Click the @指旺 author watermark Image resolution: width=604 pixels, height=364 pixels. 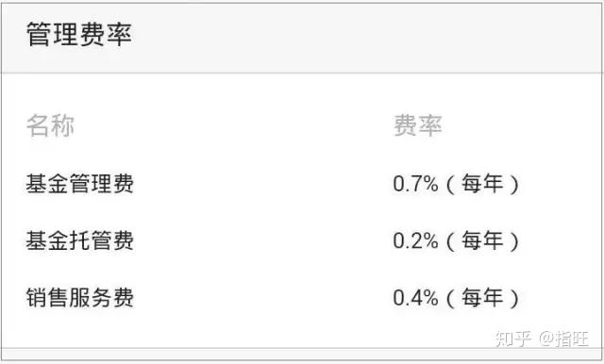tap(563, 339)
